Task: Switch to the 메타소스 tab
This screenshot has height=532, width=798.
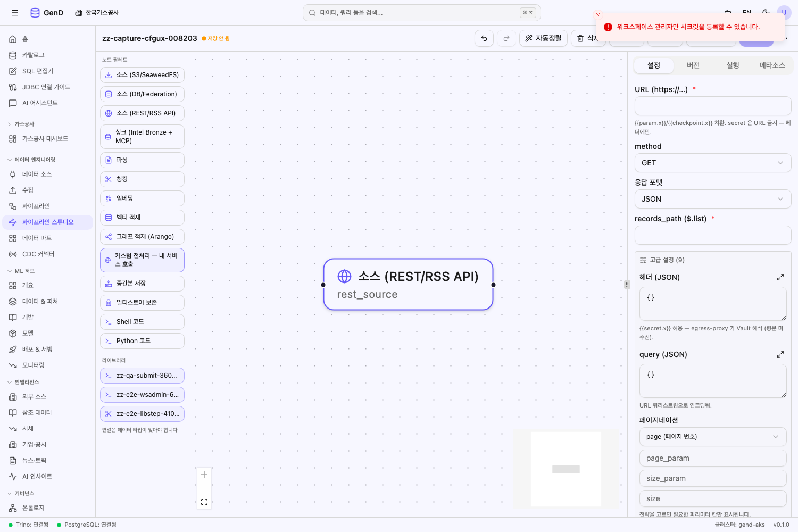Action: pyautogui.click(x=772, y=65)
